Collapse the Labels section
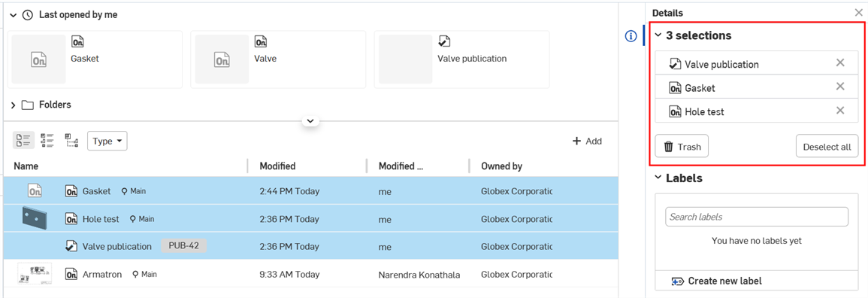 click(658, 178)
